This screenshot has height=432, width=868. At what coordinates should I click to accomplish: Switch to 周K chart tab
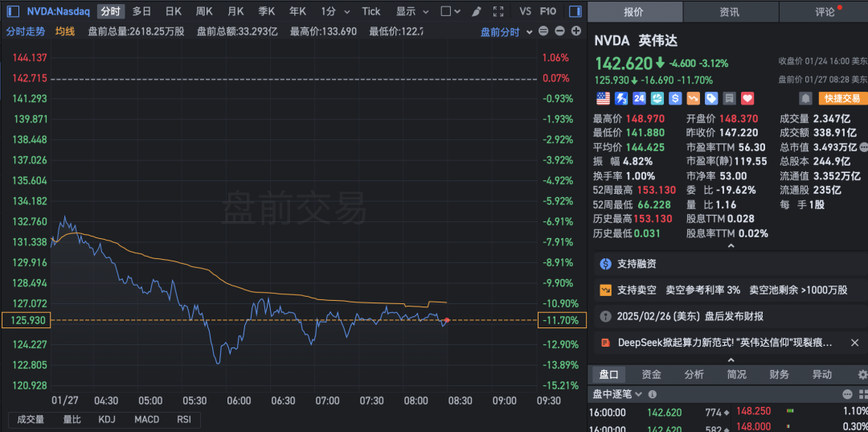(204, 11)
